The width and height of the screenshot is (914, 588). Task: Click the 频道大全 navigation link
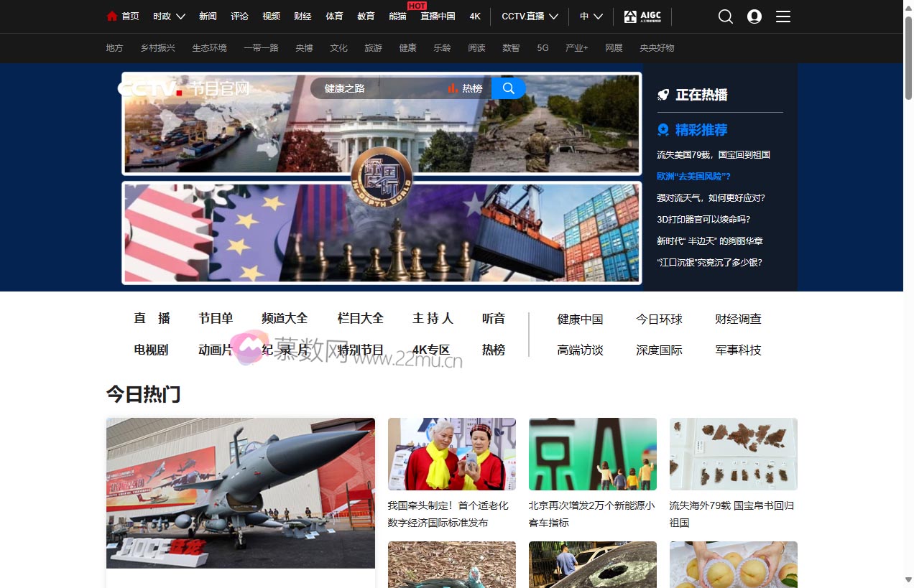pos(285,318)
